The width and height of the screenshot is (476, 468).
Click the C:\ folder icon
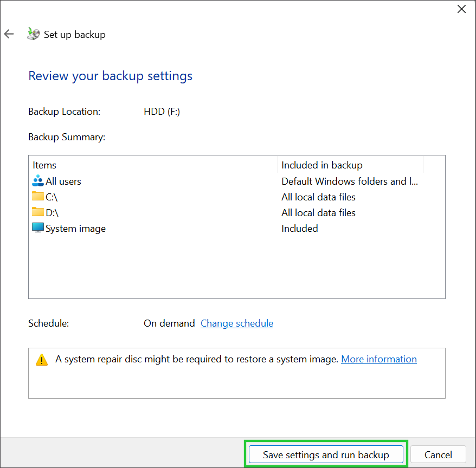pyautogui.click(x=36, y=197)
